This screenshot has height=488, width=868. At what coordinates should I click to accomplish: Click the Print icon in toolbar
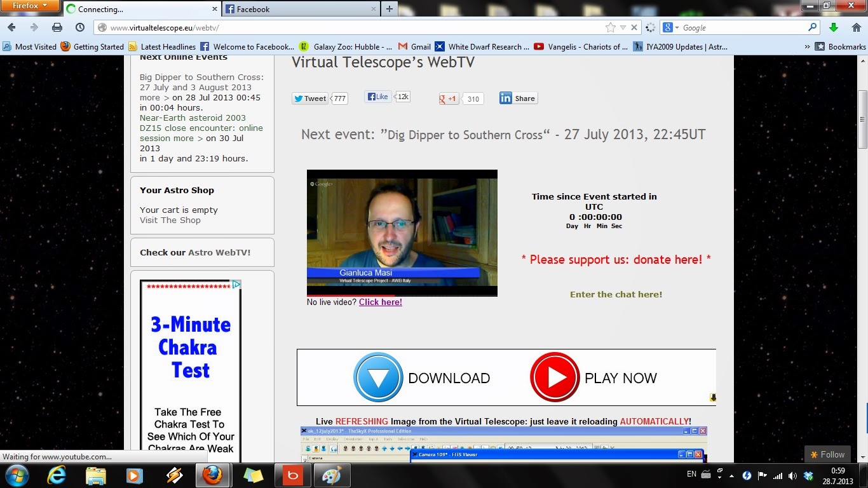point(57,27)
